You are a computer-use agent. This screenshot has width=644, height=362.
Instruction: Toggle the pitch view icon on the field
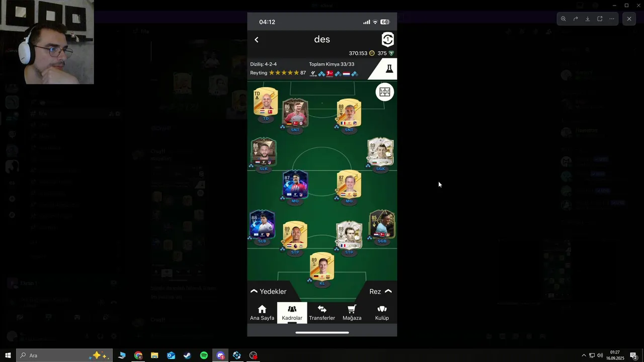click(385, 92)
